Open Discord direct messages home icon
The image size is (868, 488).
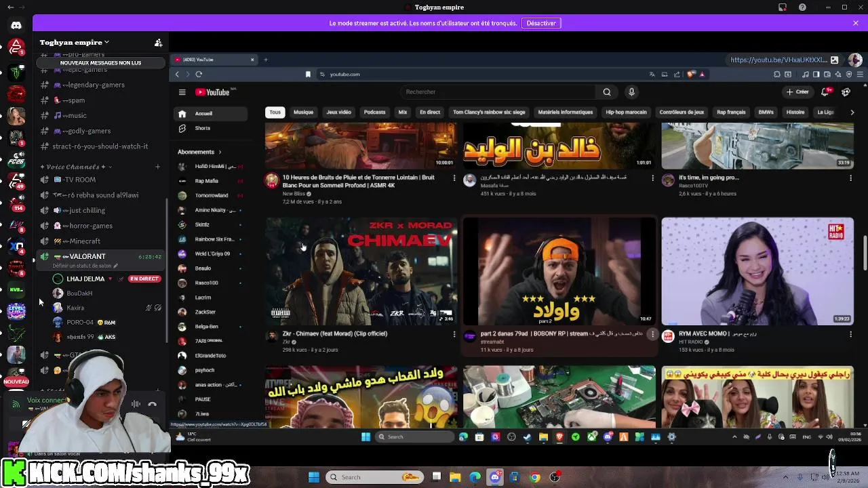click(x=16, y=25)
